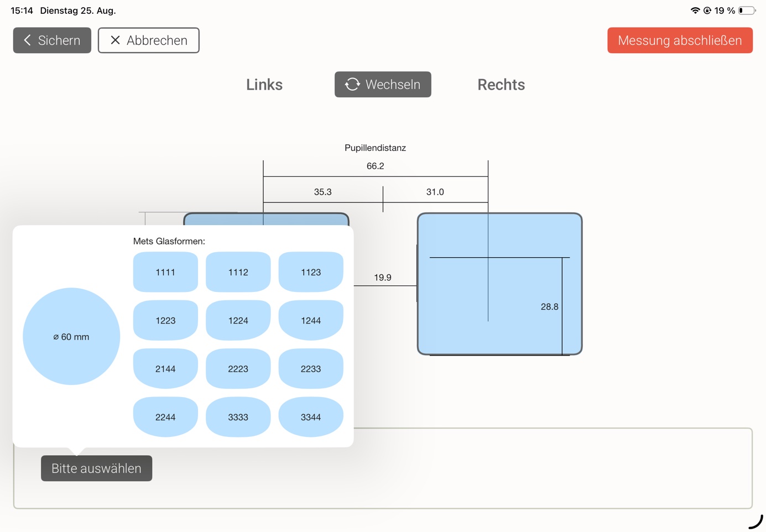
Task: Select the Links side label
Action: 264,85
